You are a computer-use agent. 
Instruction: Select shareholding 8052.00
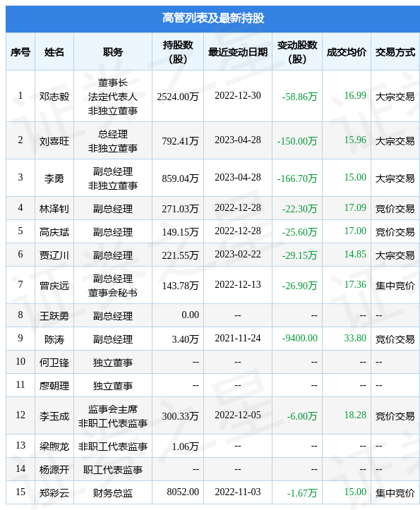click(183, 492)
